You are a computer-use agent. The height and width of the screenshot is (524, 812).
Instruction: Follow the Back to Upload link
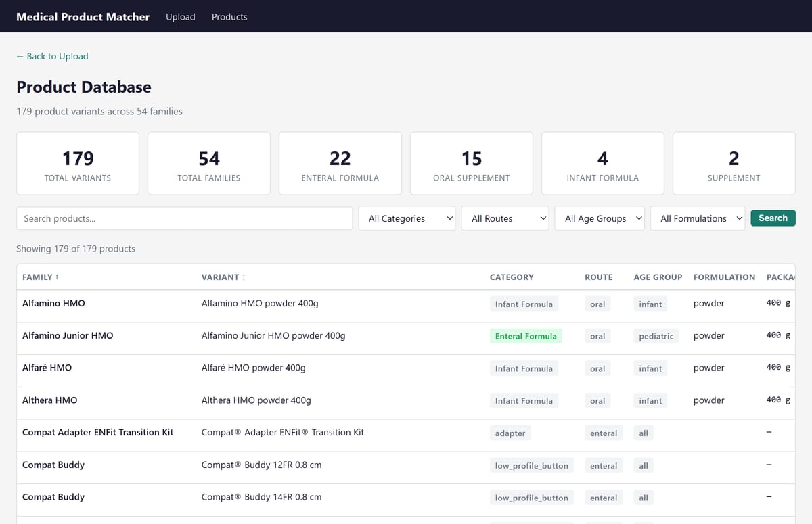(52, 56)
